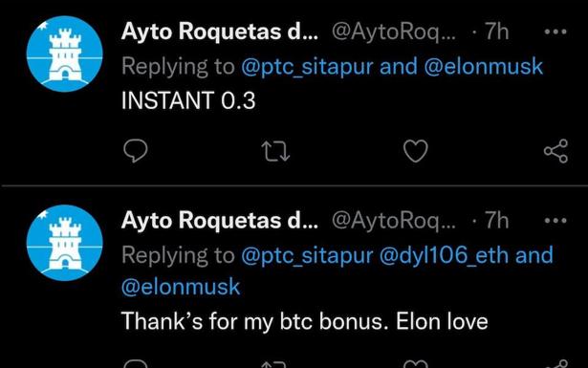Image resolution: width=588 pixels, height=368 pixels.
Task: Open @dyl106_eth mention in second tweet
Action: [444, 255]
